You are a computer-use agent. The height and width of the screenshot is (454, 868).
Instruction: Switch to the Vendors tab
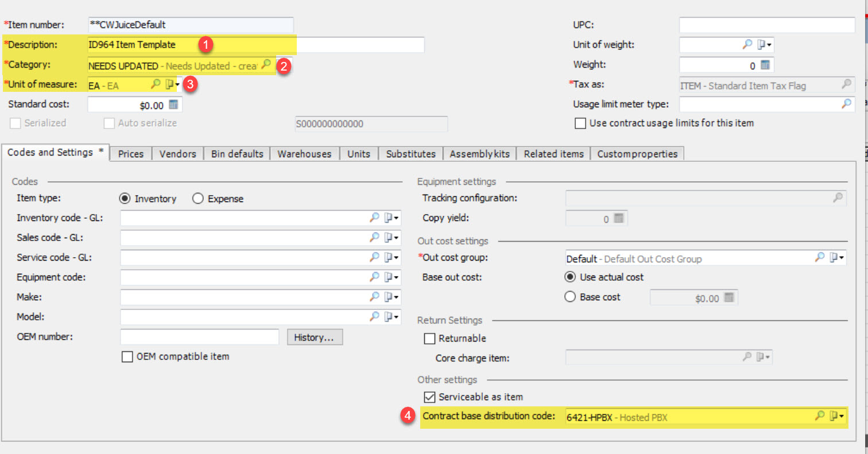(178, 154)
